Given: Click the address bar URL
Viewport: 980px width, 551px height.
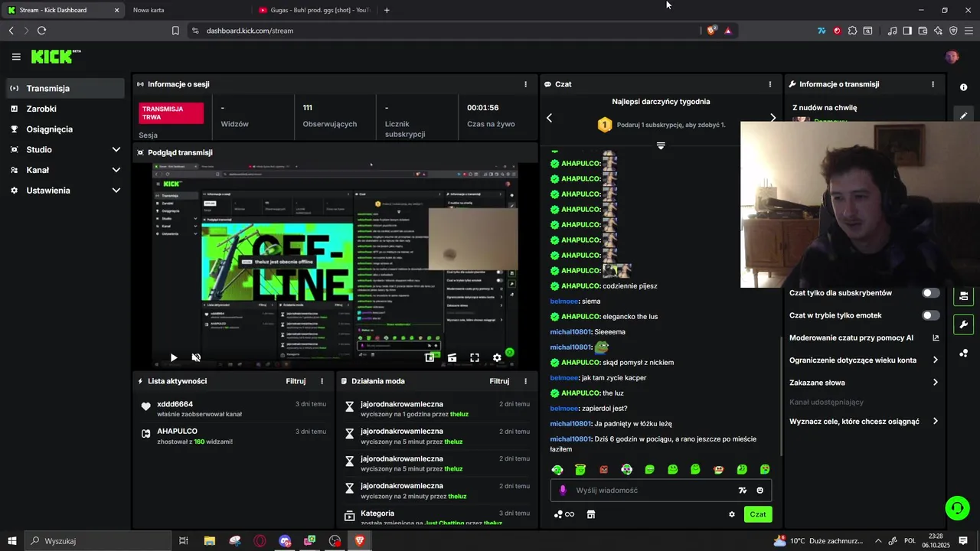Looking at the screenshot, I should pyautogui.click(x=250, y=31).
